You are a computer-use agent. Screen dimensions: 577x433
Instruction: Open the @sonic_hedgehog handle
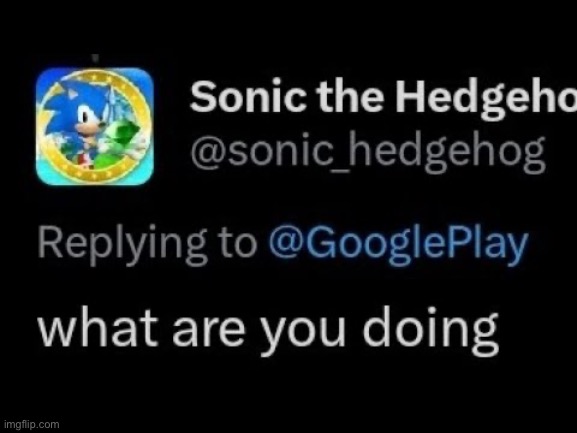point(367,153)
